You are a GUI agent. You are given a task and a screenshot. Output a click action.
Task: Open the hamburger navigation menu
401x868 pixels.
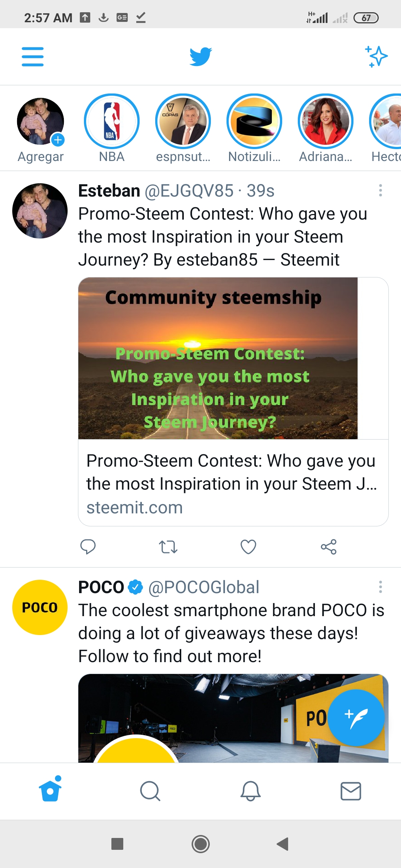click(x=33, y=57)
